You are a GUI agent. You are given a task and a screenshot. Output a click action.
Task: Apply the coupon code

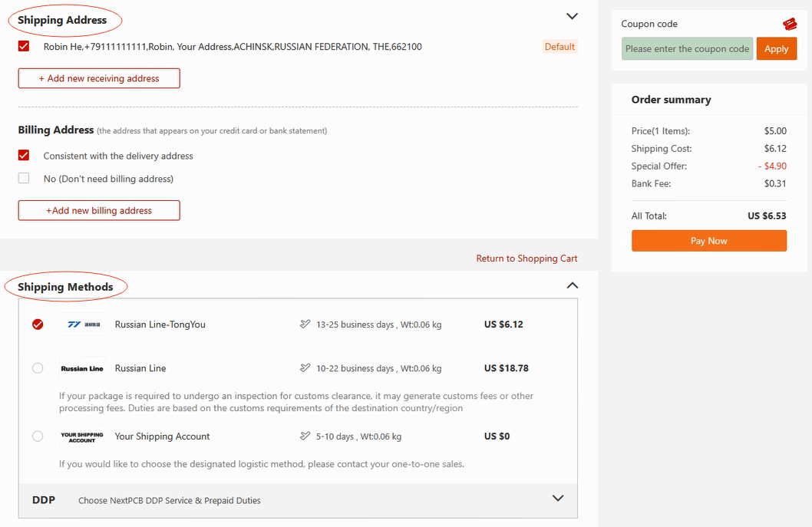coord(776,48)
